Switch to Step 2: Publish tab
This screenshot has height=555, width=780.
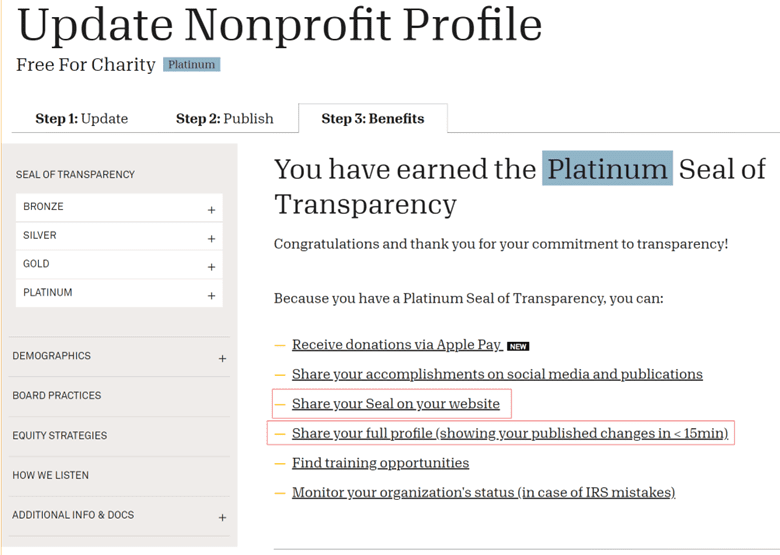click(x=224, y=119)
